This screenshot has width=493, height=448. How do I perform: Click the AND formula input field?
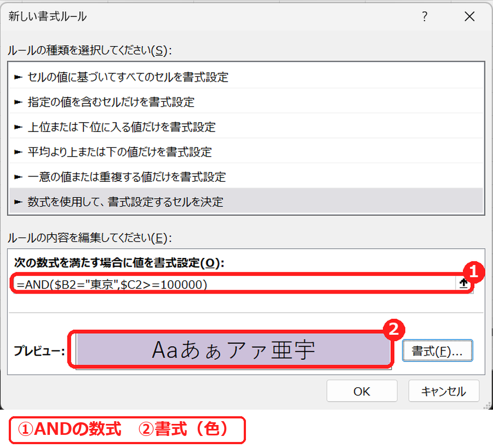234,284
